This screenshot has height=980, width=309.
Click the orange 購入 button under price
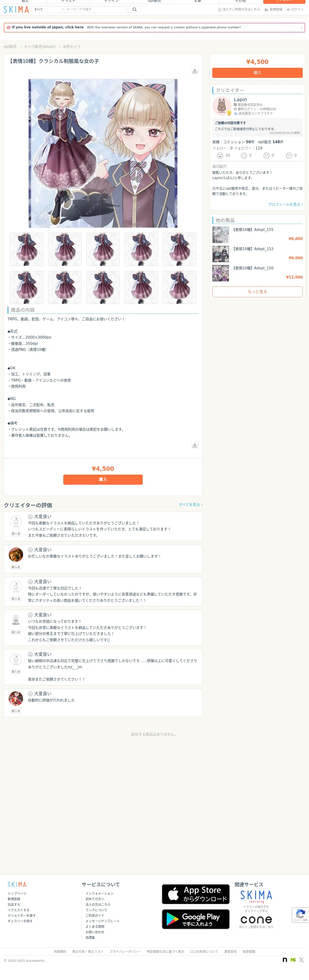click(257, 73)
